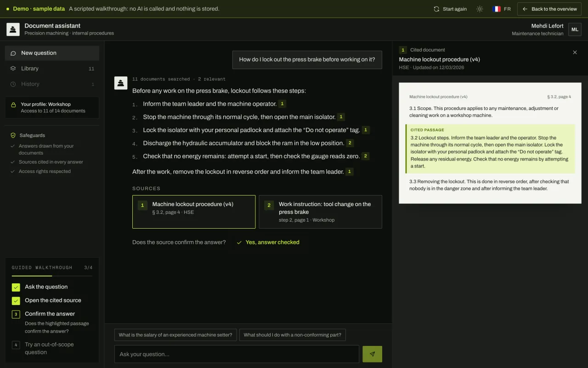Select suggestion about a non-conforming part
588x368 pixels.
click(292, 335)
